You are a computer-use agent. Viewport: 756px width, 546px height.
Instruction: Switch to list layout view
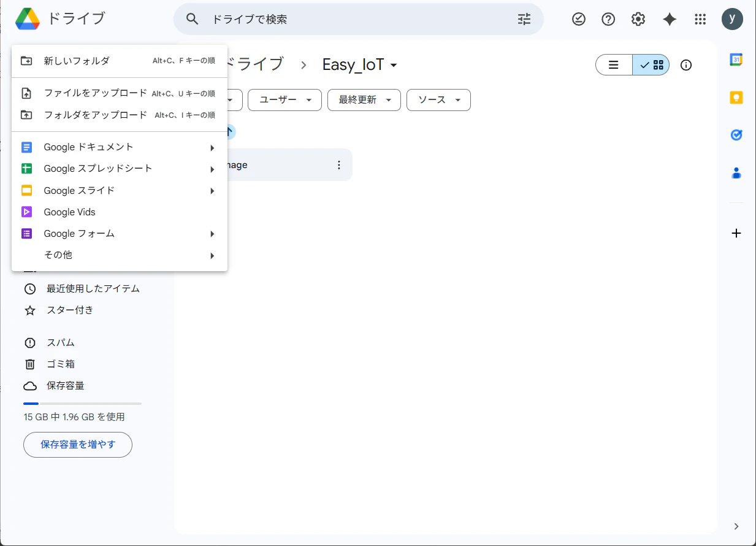[x=614, y=65]
